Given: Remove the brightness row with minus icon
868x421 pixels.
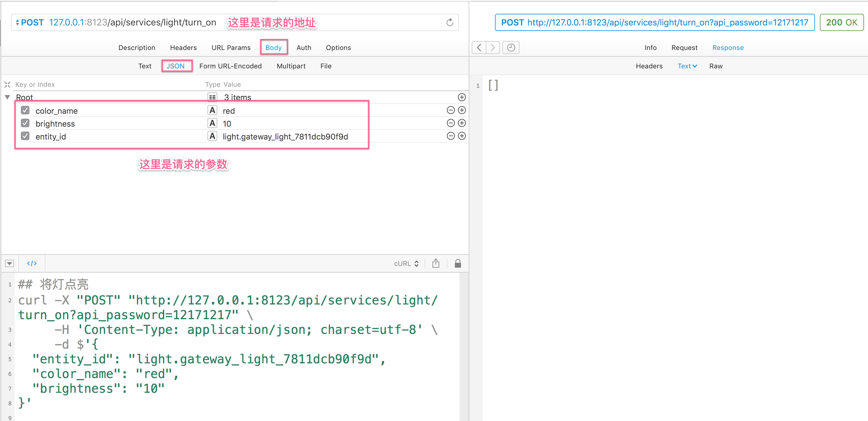Looking at the screenshot, I should [451, 123].
